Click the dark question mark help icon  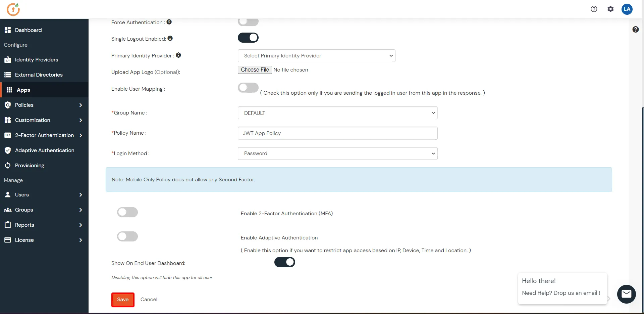pyautogui.click(x=636, y=30)
